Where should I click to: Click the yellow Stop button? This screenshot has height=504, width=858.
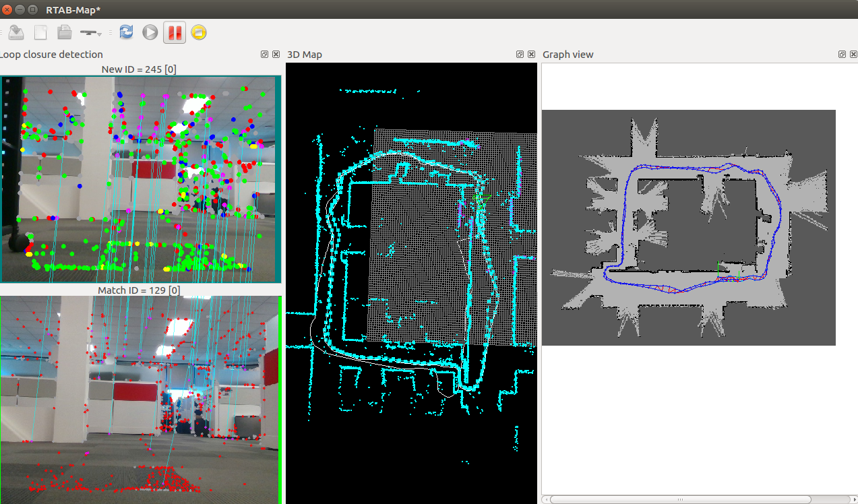[x=198, y=32]
